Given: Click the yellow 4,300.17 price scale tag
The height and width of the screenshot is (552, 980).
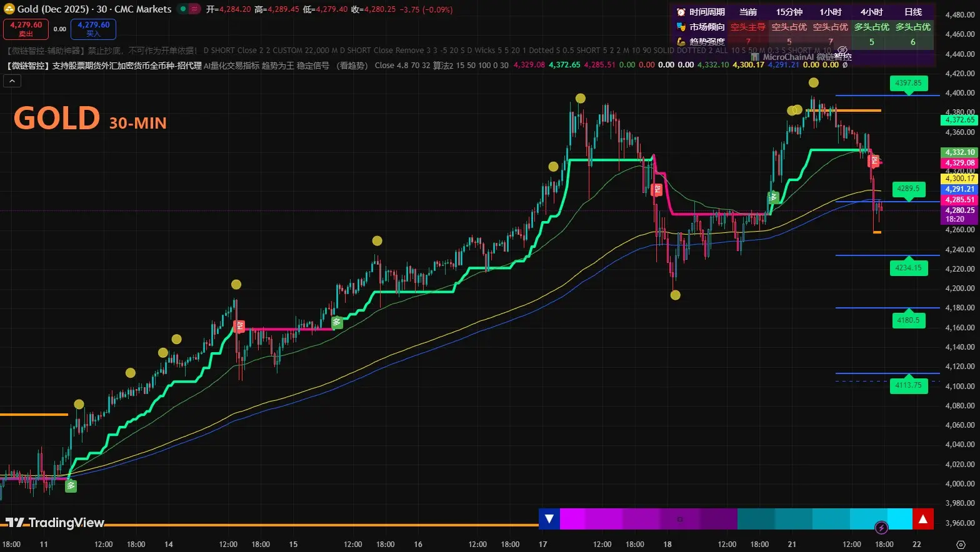Looking at the screenshot, I should (x=959, y=179).
